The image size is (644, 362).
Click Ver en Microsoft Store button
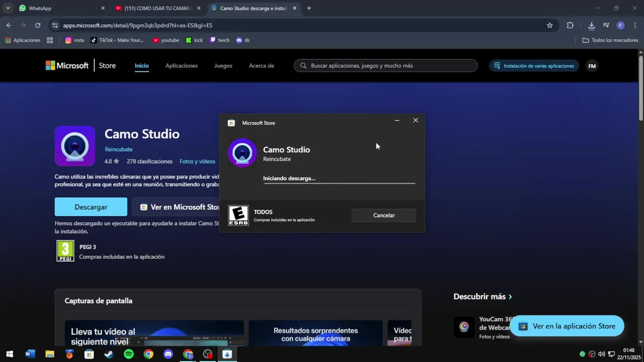tap(176, 207)
